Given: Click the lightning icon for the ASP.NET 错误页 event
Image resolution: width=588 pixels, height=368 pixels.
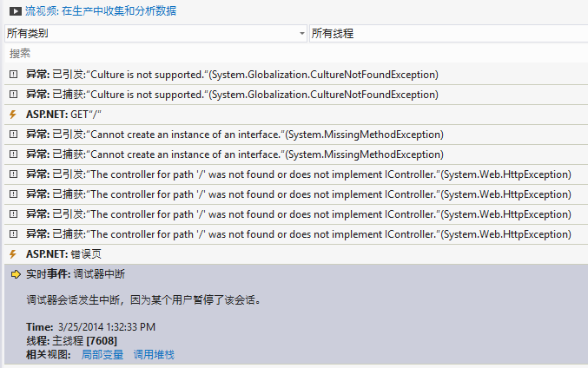Looking at the screenshot, I should (x=13, y=254).
